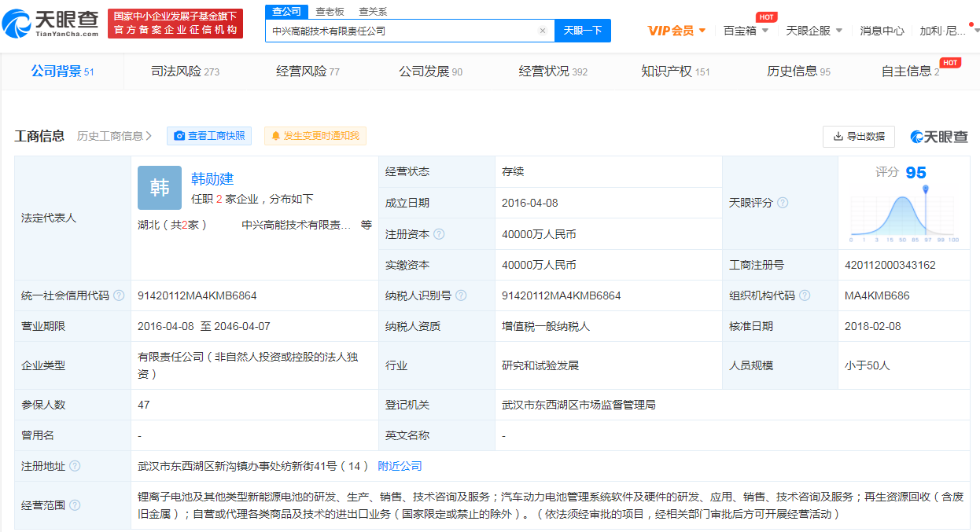Switch to the 查关系 search tab

pyautogui.click(x=373, y=12)
